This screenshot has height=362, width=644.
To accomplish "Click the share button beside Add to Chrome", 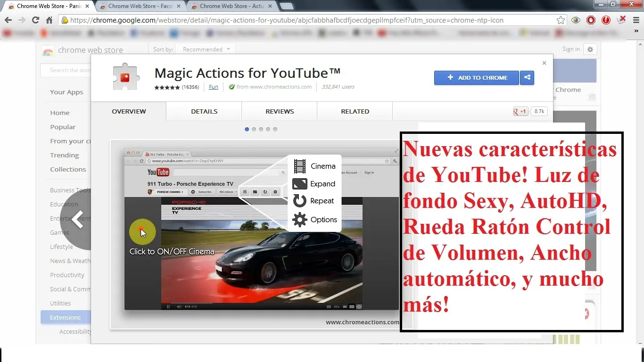I will coord(527,78).
